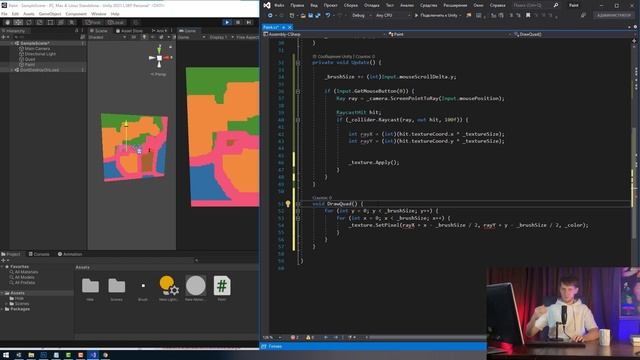Open the Unity Assets menu

click(29, 14)
